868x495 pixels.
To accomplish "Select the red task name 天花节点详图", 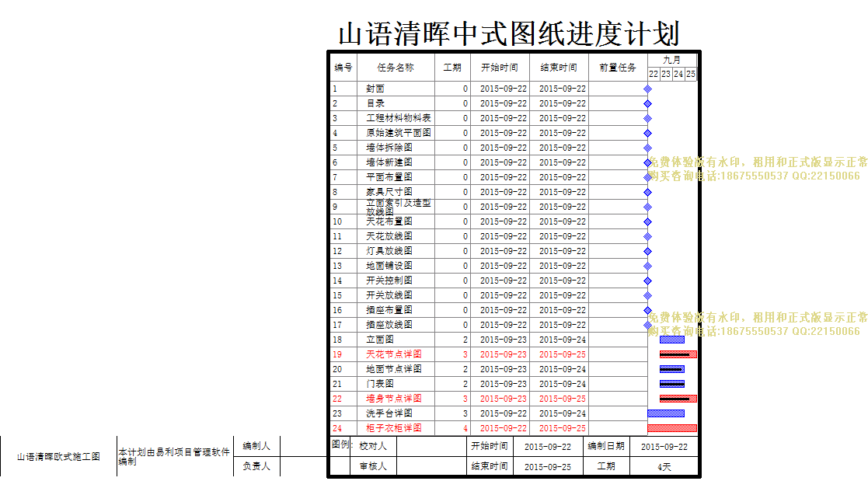I will (393, 354).
